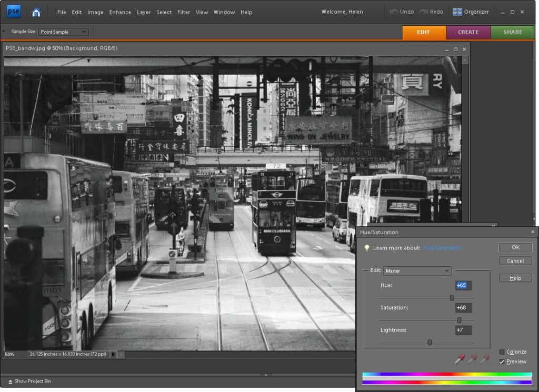The image size is (539, 392).
Task: Click the Cancel button in Hue/Saturation
Action: pyautogui.click(x=515, y=261)
